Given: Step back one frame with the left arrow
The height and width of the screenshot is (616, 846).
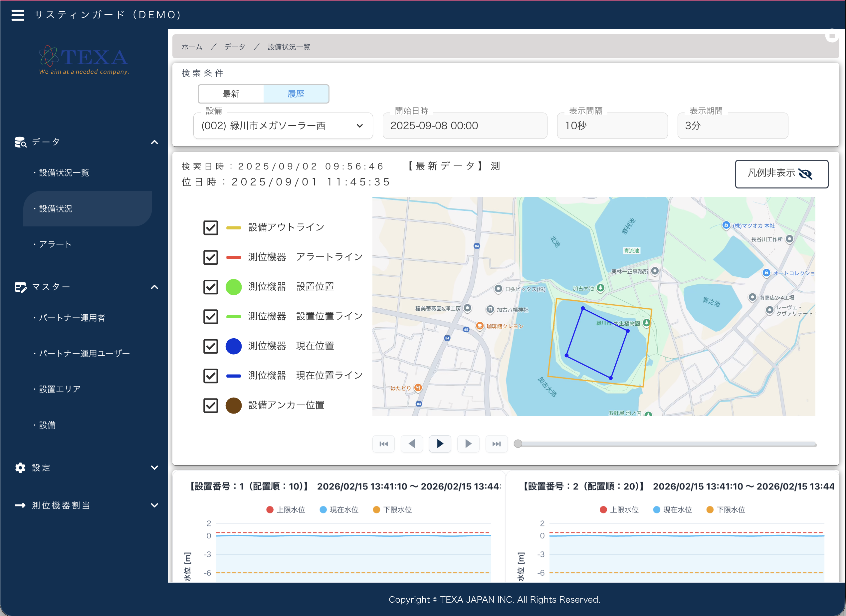Looking at the screenshot, I should tap(411, 444).
